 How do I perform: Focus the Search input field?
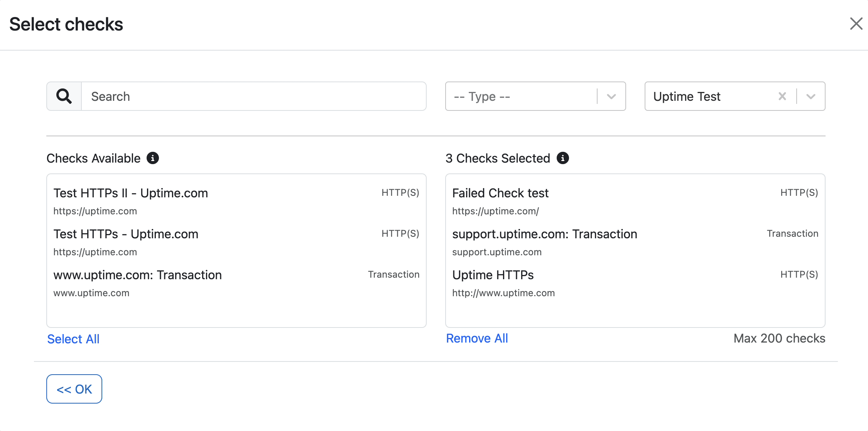(x=254, y=96)
